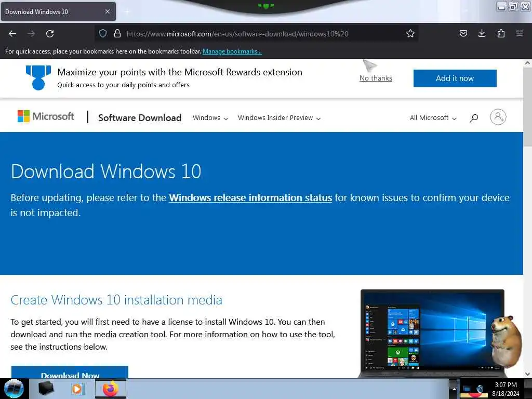The image size is (532, 399).
Task: Open Windows release information status link
Action: click(250, 198)
